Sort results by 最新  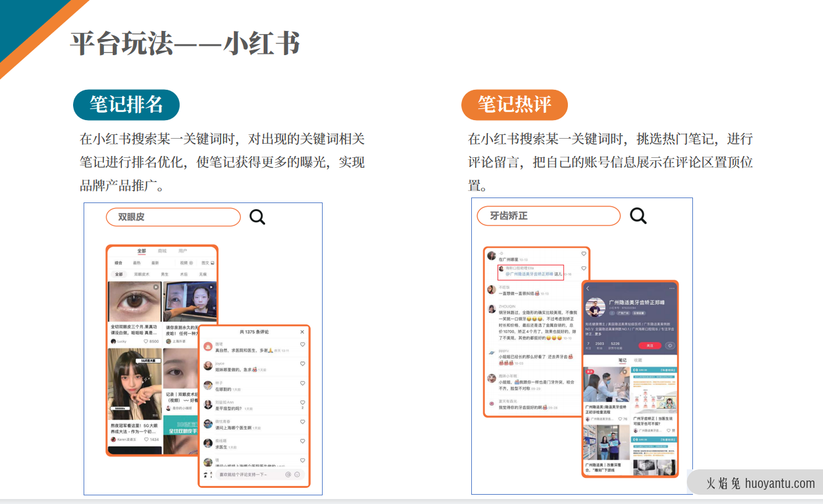(x=155, y=263)
